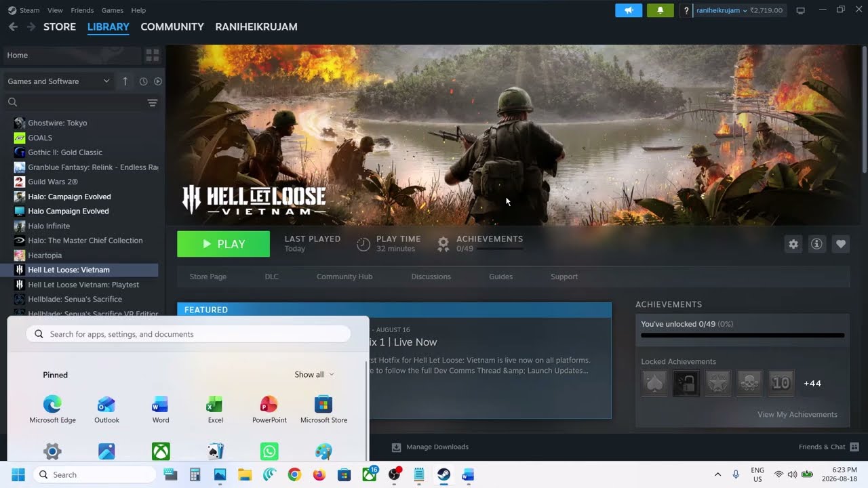Click the 0/49 unlocked progress bar
This screenshot has width=868, height=488.
tap(743, 335)
